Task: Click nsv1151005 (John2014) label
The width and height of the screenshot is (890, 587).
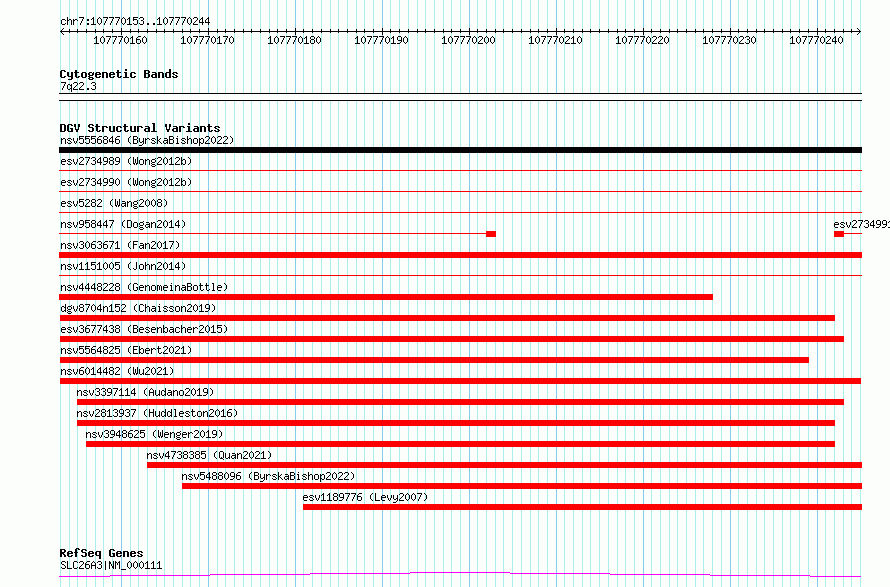Action: coord(123,266)
